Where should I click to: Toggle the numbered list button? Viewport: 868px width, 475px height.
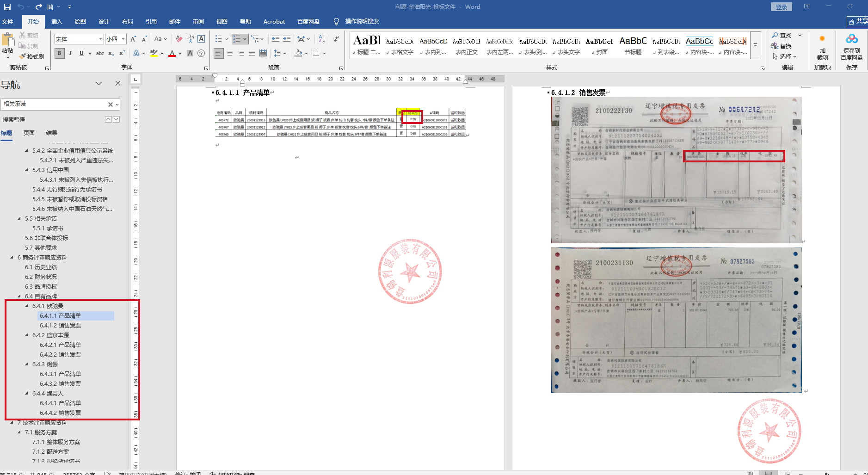click(237, 39)
